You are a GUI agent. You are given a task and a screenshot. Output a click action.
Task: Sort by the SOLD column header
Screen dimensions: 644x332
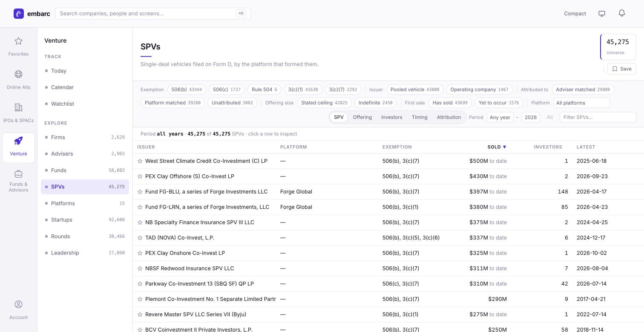pyautogui.click(x=497, y=147)
